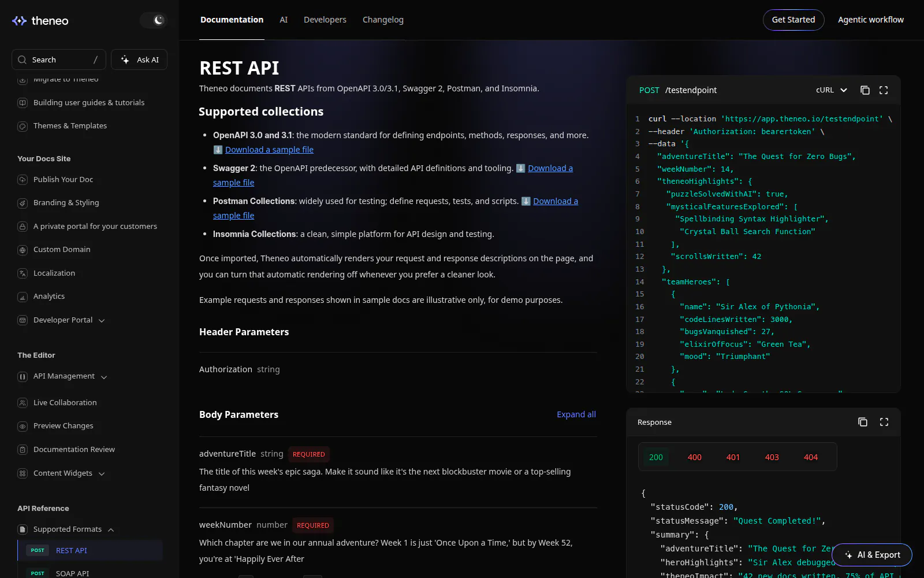
Task: Click the Localization icon
Action: coord(23,273)
